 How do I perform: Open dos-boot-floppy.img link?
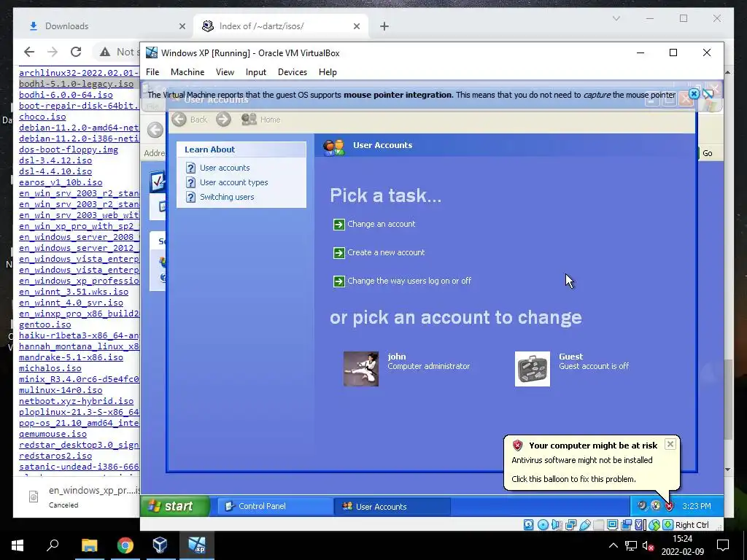[x=69, y=149]
